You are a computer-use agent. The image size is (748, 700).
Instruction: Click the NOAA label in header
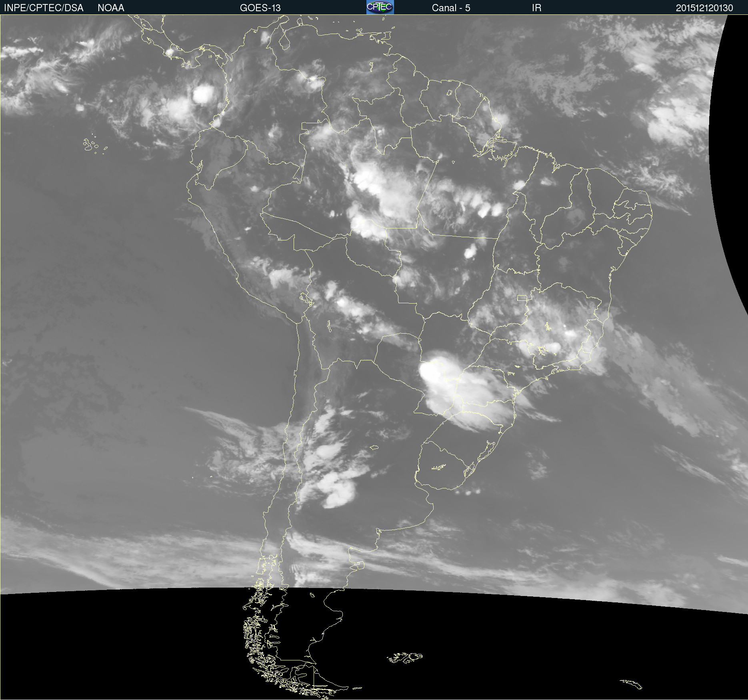[x=111, y=8]
